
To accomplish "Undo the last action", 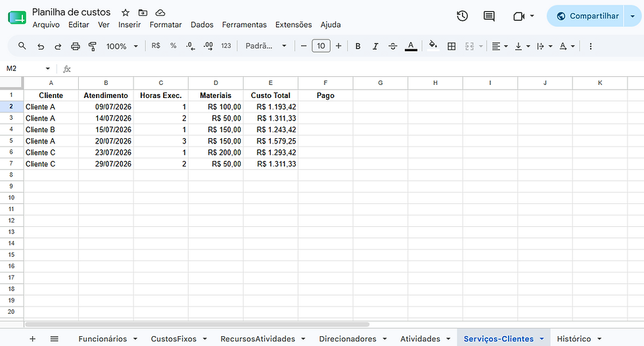I will (x=40, y=46).
